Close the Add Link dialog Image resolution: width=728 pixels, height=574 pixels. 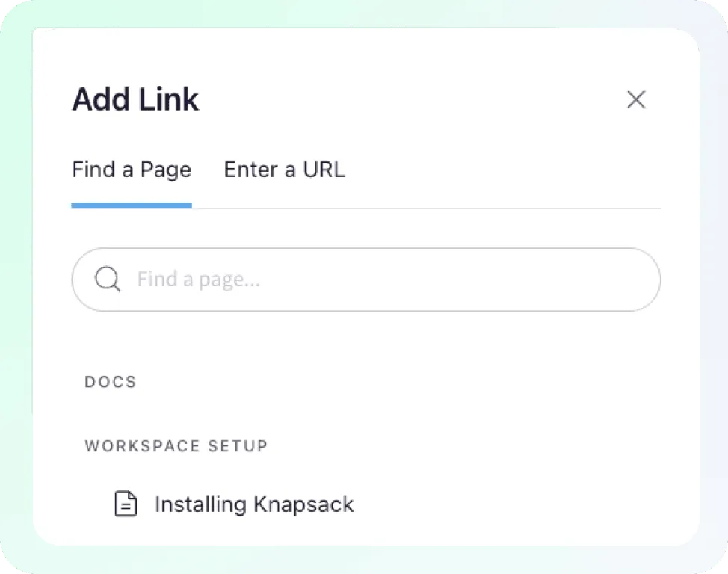pyautogui.click(x=636, y=99)
